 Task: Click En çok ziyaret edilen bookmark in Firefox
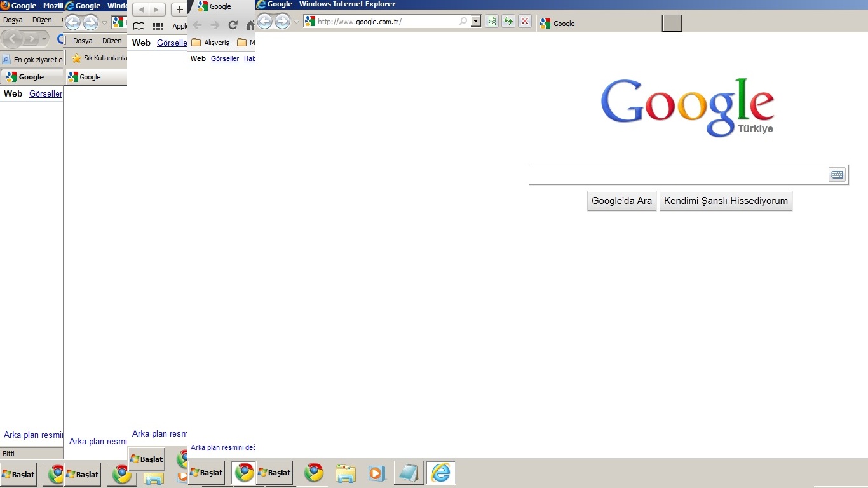[33, 60]
